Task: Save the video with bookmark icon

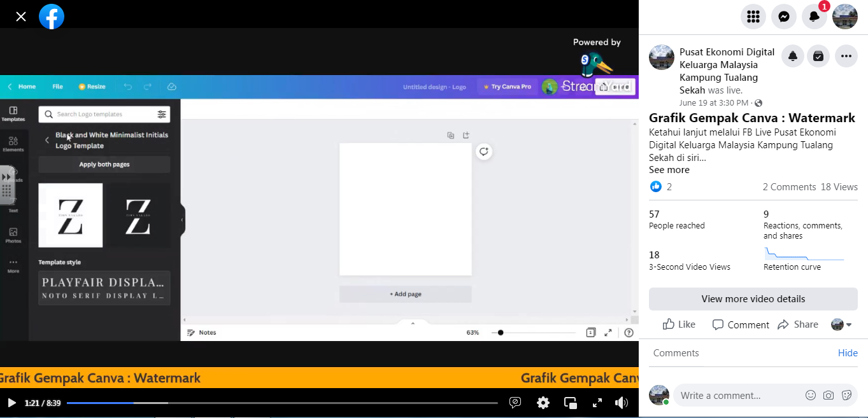Action: (x=818, y=56)
